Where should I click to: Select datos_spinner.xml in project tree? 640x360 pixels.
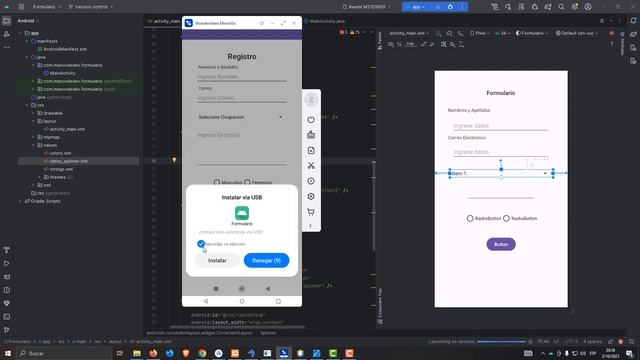pyautogui.click(x=68, y=161)
